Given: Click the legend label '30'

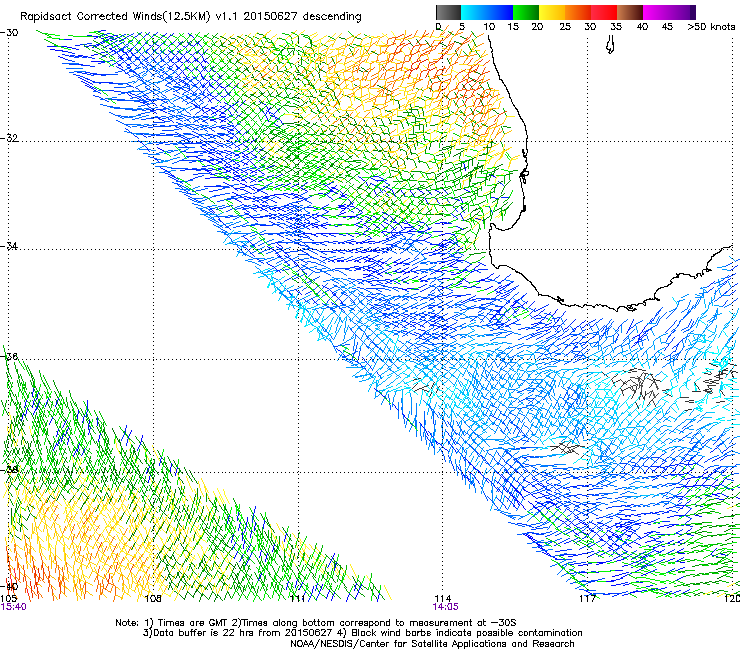Looking at the screenshot, I should [590, 27].
